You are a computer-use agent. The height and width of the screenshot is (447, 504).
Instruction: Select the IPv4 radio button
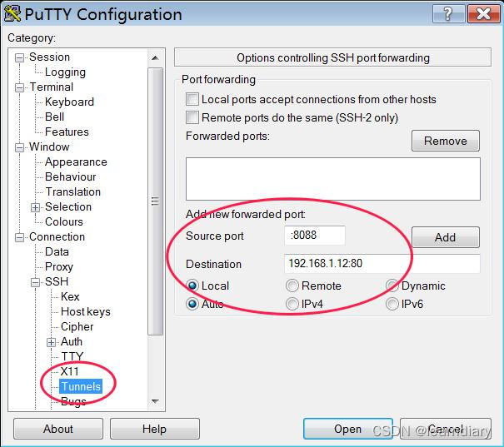tap(292, 304)
